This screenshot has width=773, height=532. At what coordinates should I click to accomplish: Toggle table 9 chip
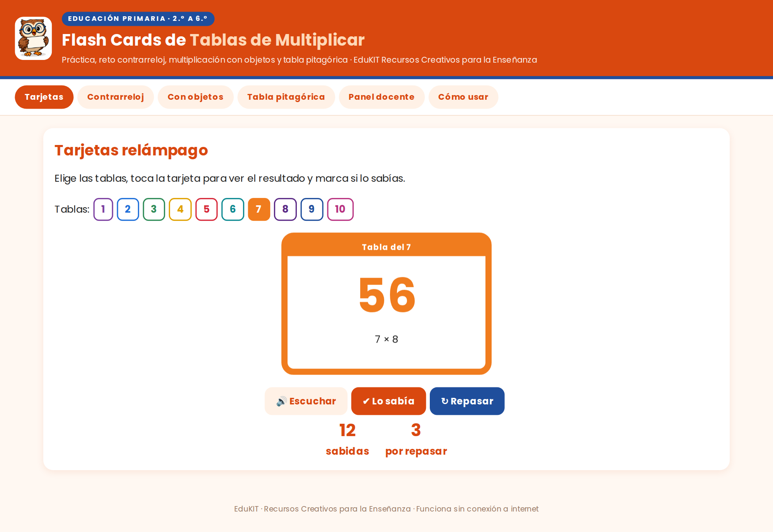tap(312, 209)
